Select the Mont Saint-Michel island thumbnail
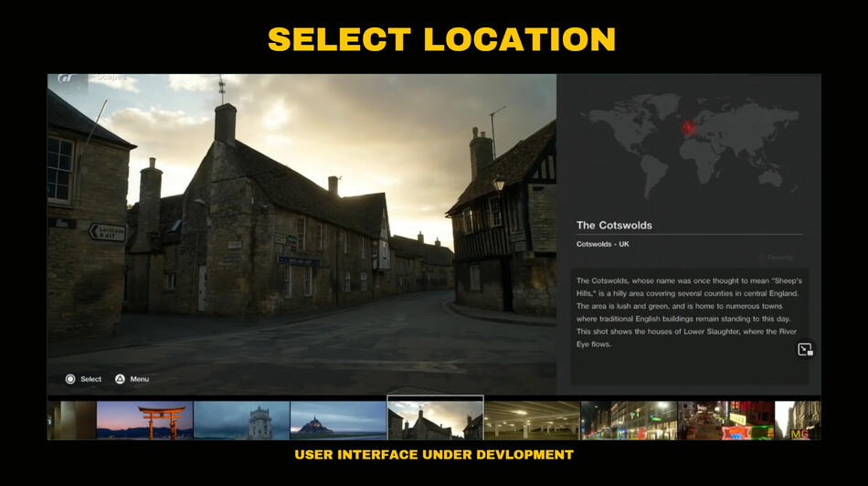This screenshot has height=486, width=868. pyautogui.click(x=338, y=420)
